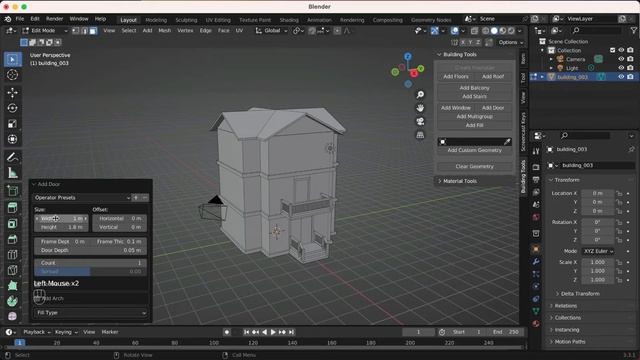Enable face select mode
Viewport: 640px width, 360px height.
click(x=93, y=31)
